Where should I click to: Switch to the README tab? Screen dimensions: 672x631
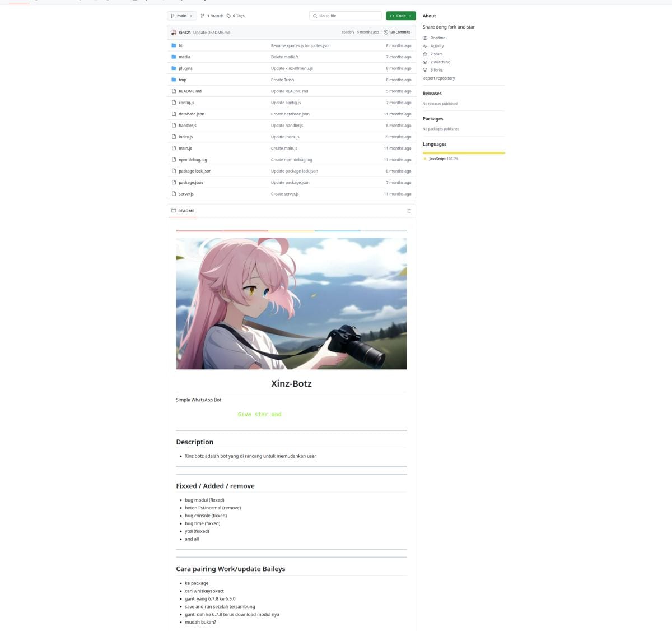(183, 211)
